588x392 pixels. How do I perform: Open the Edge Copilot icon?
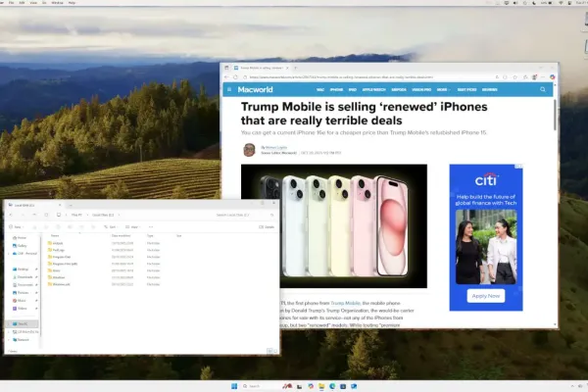(x=553, y=77)
